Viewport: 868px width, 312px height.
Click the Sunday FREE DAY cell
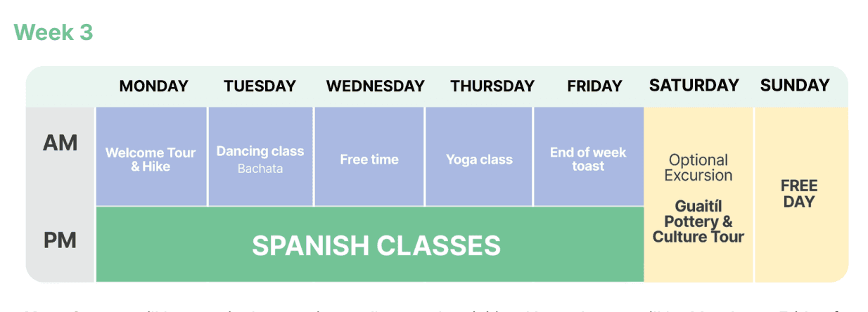(x=799, y=194)
